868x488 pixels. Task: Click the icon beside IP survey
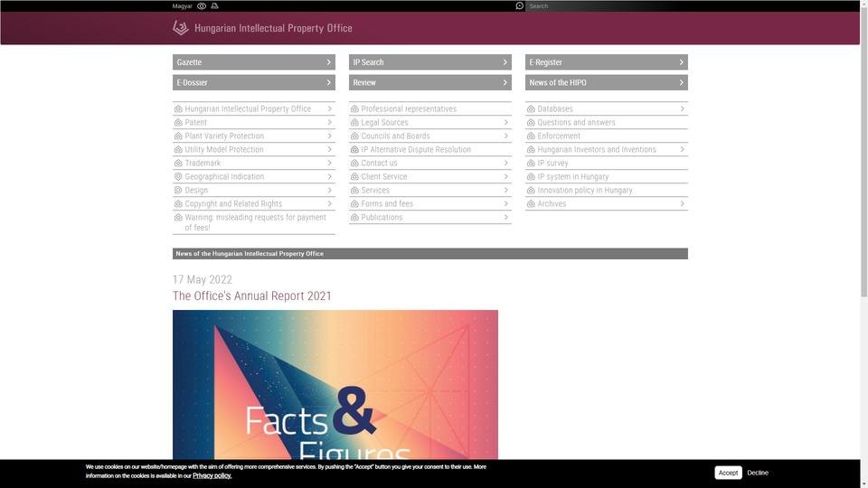tap(531, 164)
